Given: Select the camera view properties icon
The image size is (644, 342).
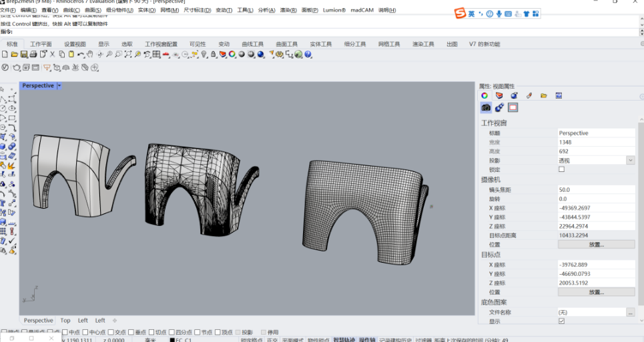Looking at the screenshot, I should (486, 107).
